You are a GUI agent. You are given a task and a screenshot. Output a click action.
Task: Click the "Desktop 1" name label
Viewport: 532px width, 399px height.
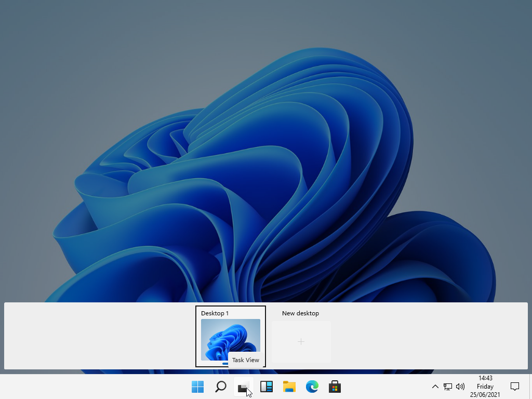(215, 313)
